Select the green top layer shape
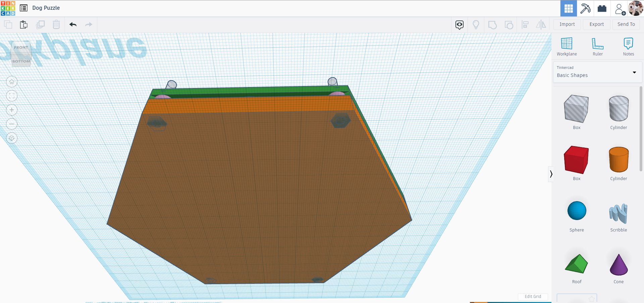Screen dimensions: 644x303 250,90
